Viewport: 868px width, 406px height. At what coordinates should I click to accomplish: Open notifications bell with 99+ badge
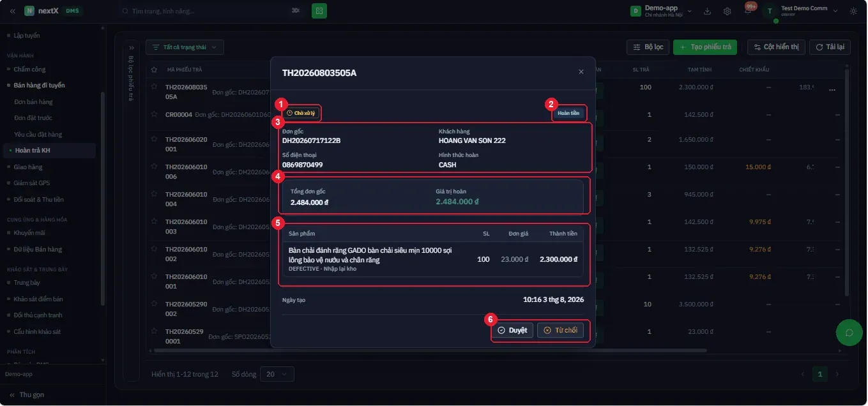coord(749,10)
